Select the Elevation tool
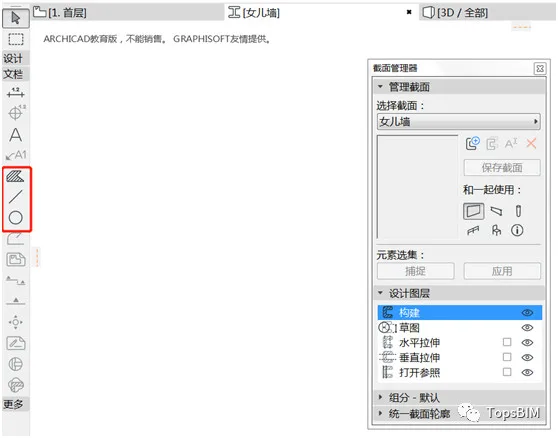Image resolution: width=558 pixels, height=438 pixels. tap(16, 302)
